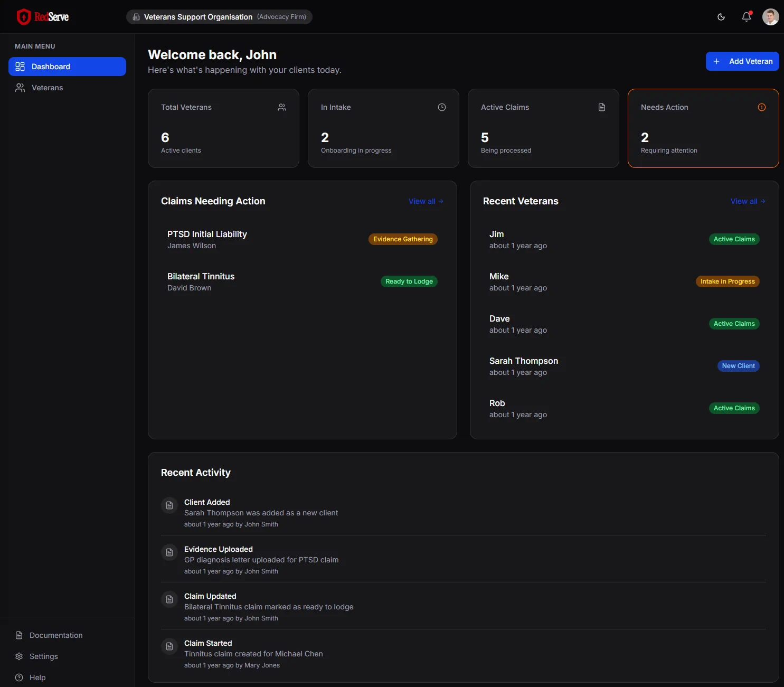Viewport: 784px width, 687px height.
Task: Click the RedServe shield logo
Action: point(24,17)
